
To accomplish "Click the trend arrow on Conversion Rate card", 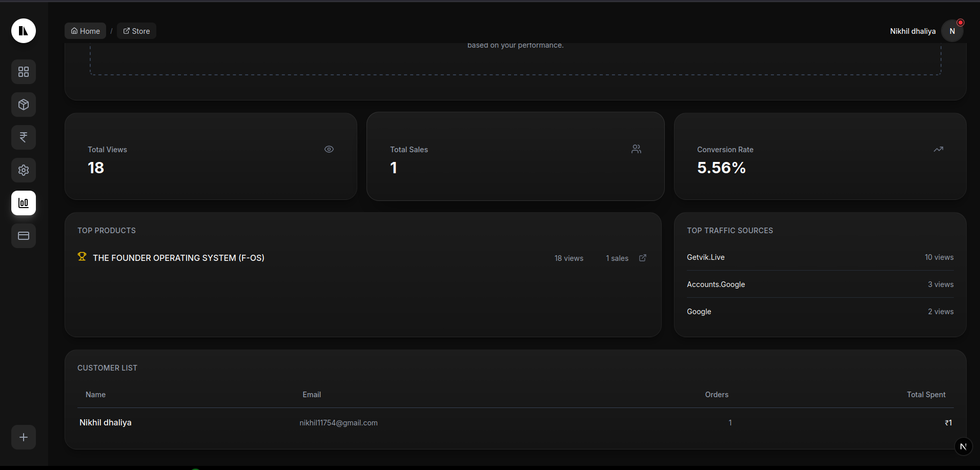I will coord(938,149).
